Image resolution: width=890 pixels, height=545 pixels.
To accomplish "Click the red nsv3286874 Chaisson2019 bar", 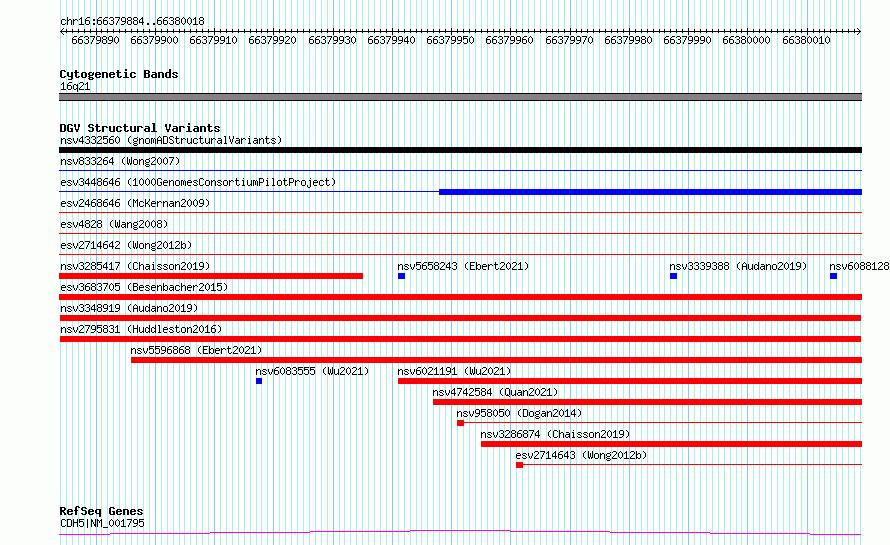I will coord(671,444).
